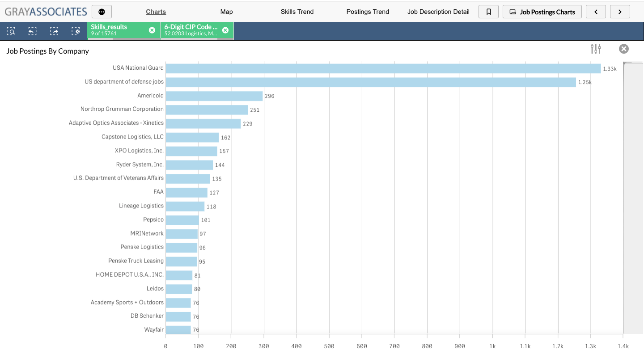Open Job Description Detail tab

(x=438, y=12)
